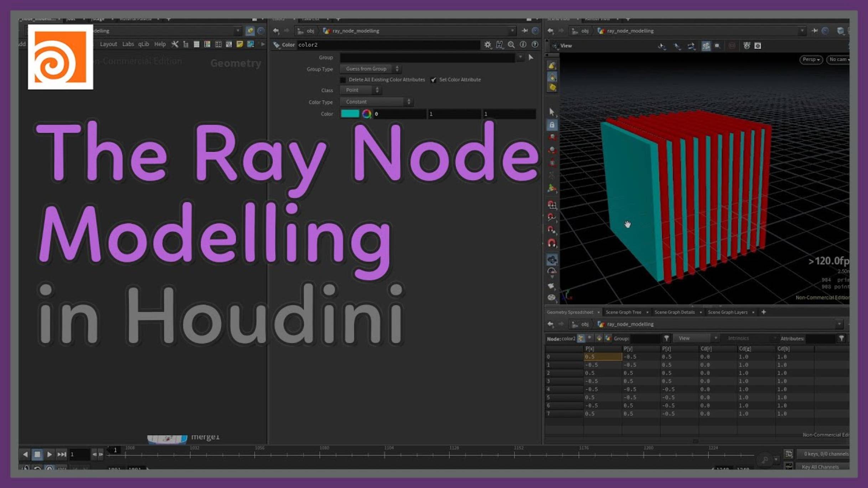Stop playback with the square button
This screenshot has height=488, width=868.
(x=37, y=455)
